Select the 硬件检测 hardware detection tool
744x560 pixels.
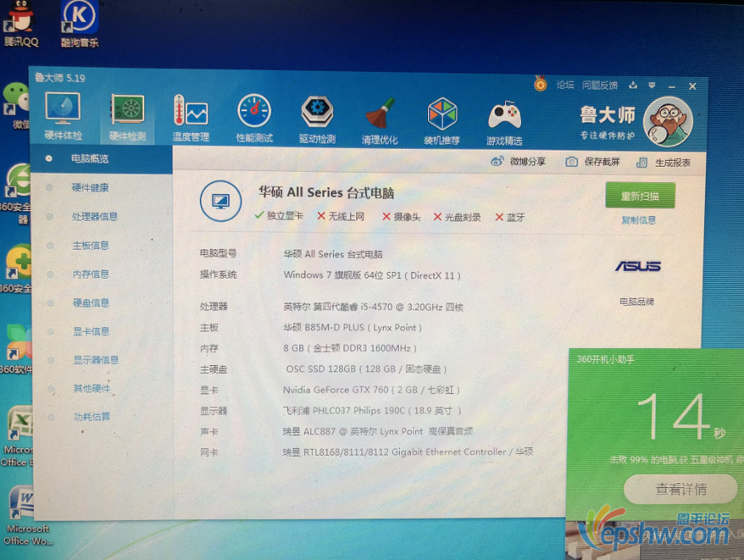click(x=127, y=118)
